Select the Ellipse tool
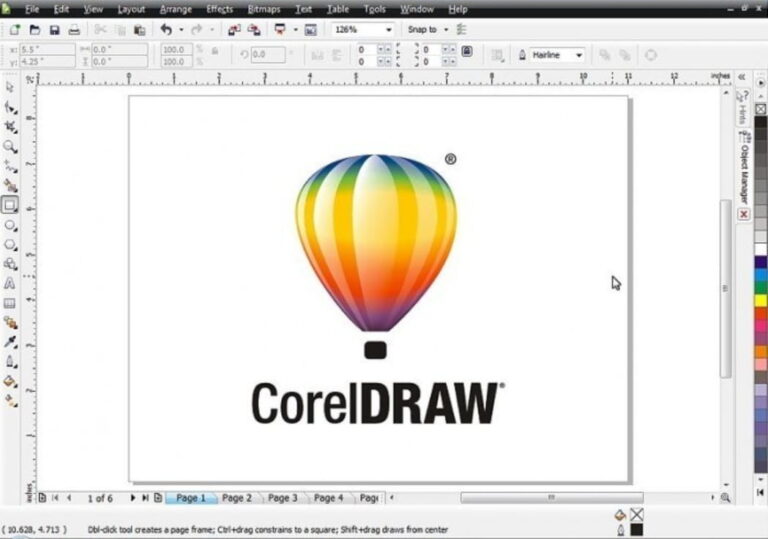Screen dimensions: 768x539 point(10,225)
